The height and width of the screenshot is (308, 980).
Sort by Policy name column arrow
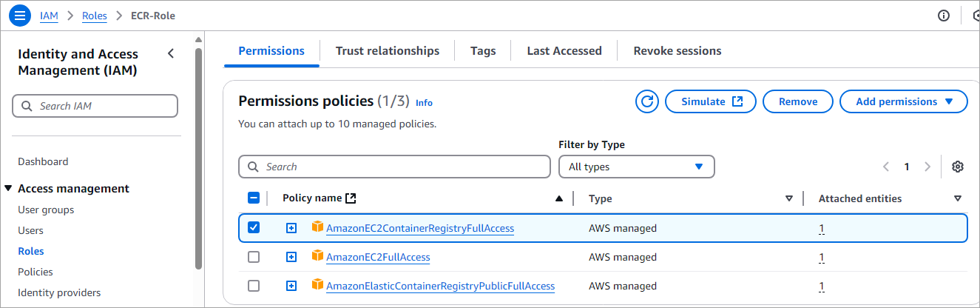pyautogui.click(x=559, y=198)
